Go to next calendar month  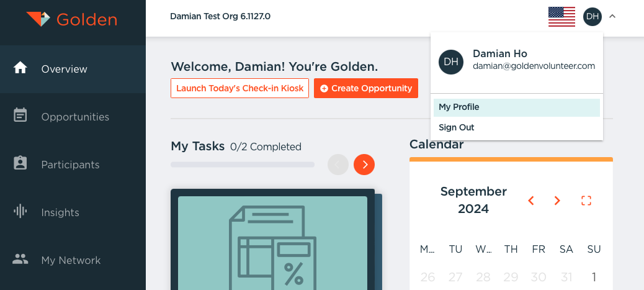pyautogui.click(x=557, y=200)
